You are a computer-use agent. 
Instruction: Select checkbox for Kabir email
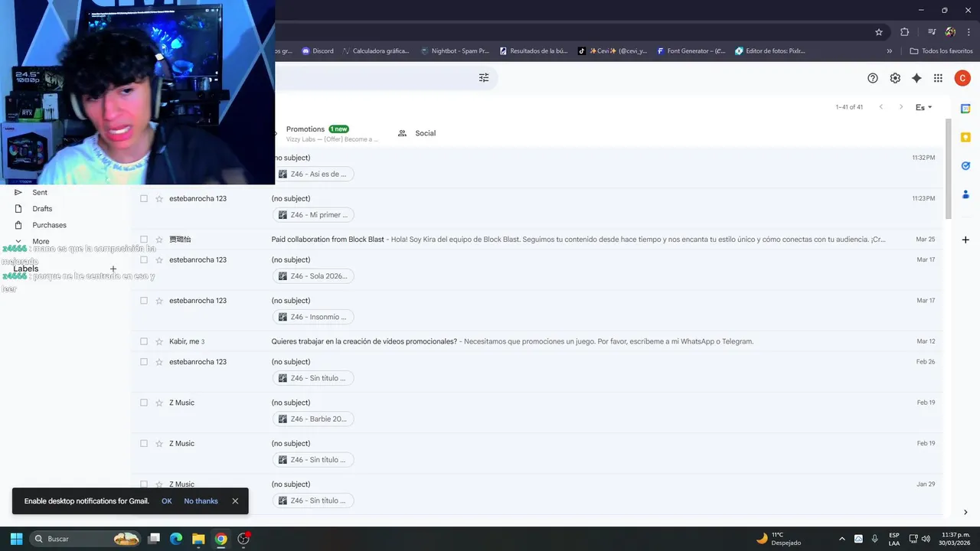(144, 341)
